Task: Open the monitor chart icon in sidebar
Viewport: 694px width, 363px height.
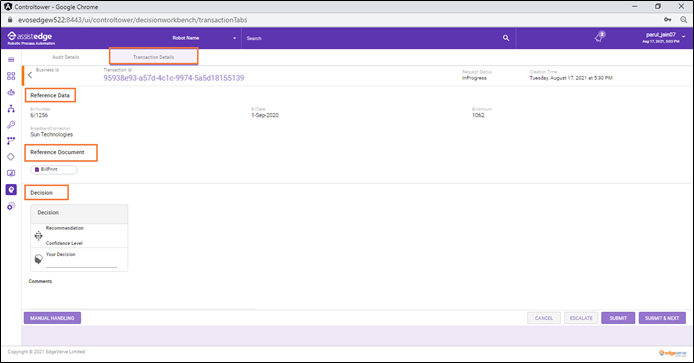Action: pyautogui.click(x=11, y=173)
